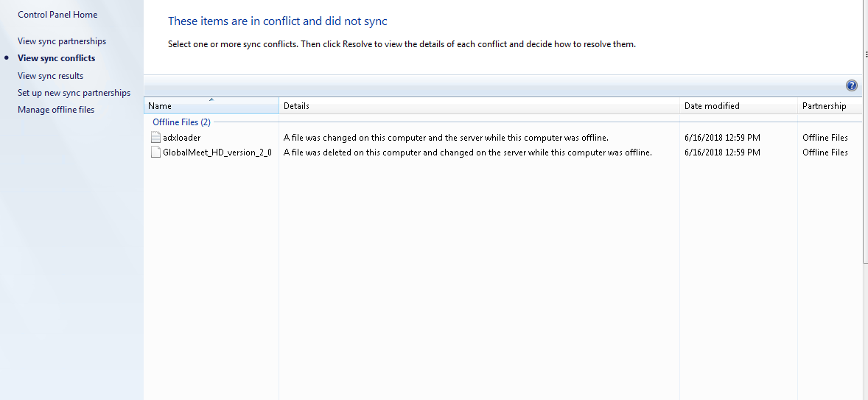
Task: Sort by Partnership column header
Action: pyautogui.click(x=824, y=106)
